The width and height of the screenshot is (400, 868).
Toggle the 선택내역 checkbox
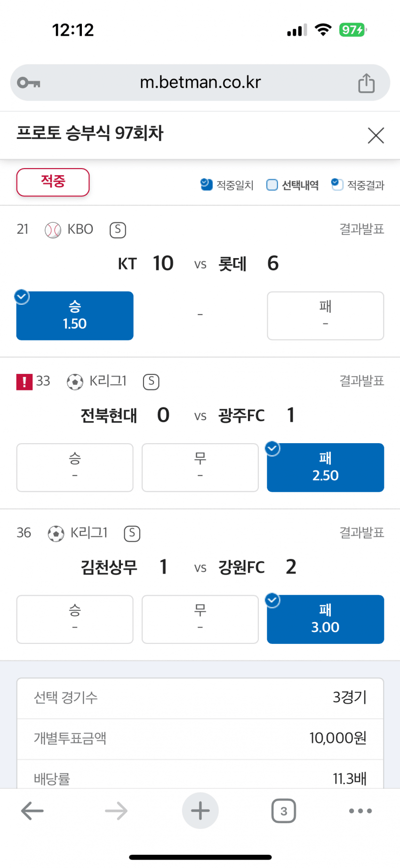point(272,185)
